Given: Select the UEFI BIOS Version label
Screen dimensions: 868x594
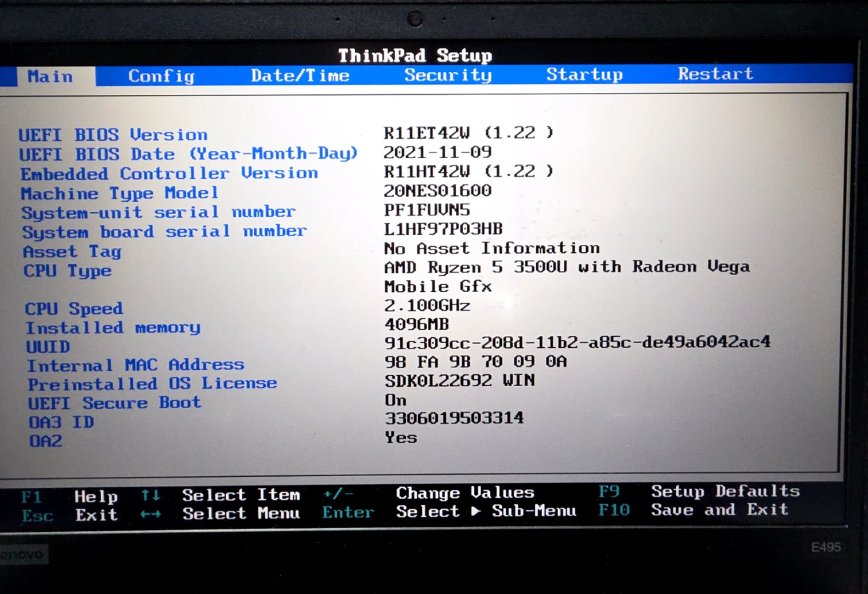Looking at the screenshot, I should [113, 135].
